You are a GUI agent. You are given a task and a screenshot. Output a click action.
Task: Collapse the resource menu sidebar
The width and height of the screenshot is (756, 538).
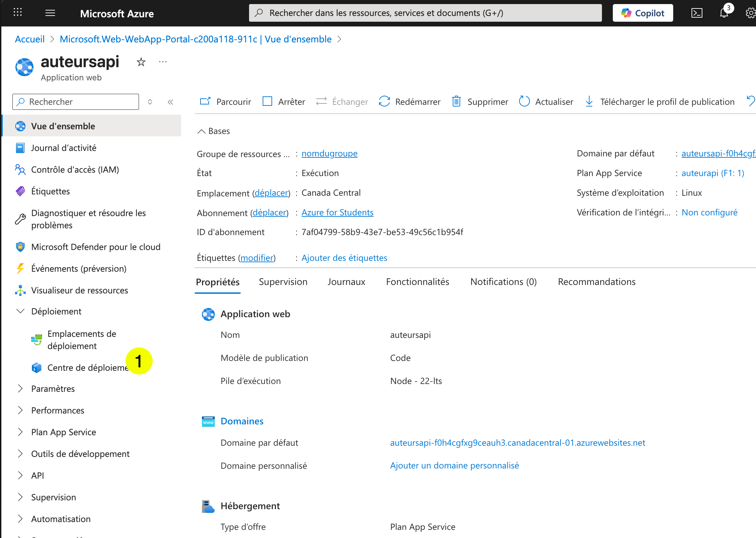170,102
